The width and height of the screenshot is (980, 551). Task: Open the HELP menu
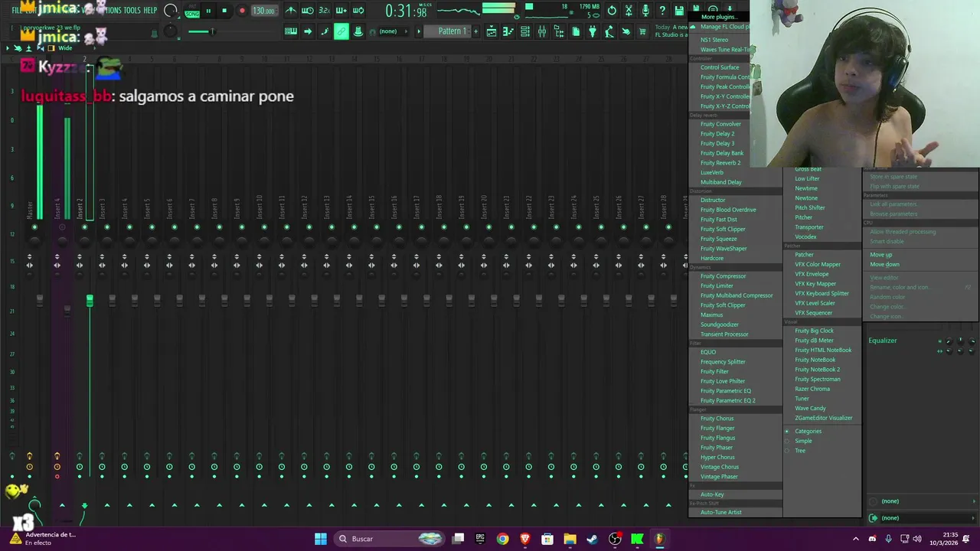point(150,11)
